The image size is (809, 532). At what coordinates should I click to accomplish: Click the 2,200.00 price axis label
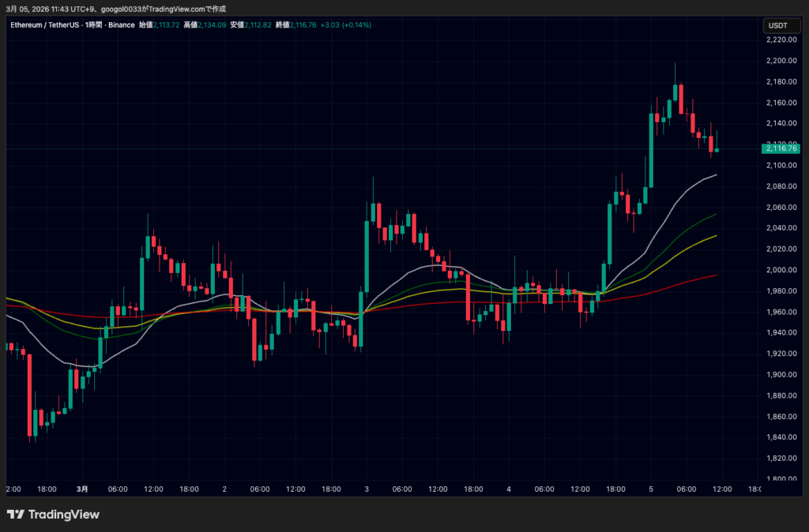click(783, 62)
